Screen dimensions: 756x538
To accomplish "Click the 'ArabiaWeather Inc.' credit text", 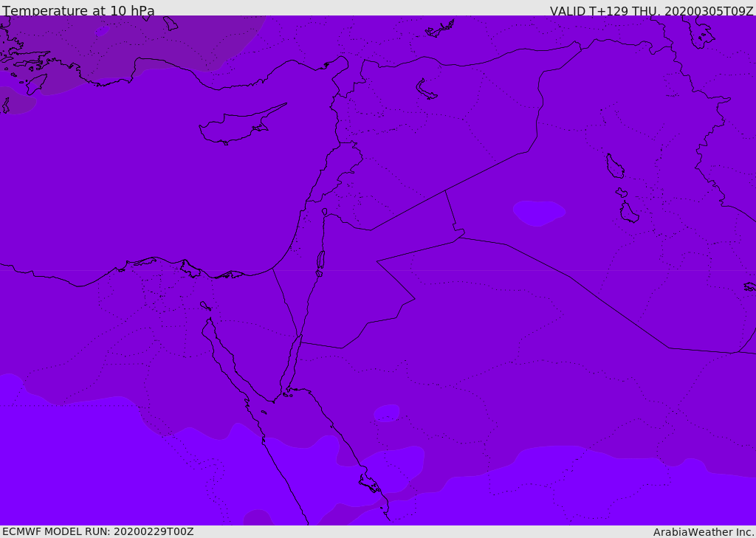I will [704, 532].
